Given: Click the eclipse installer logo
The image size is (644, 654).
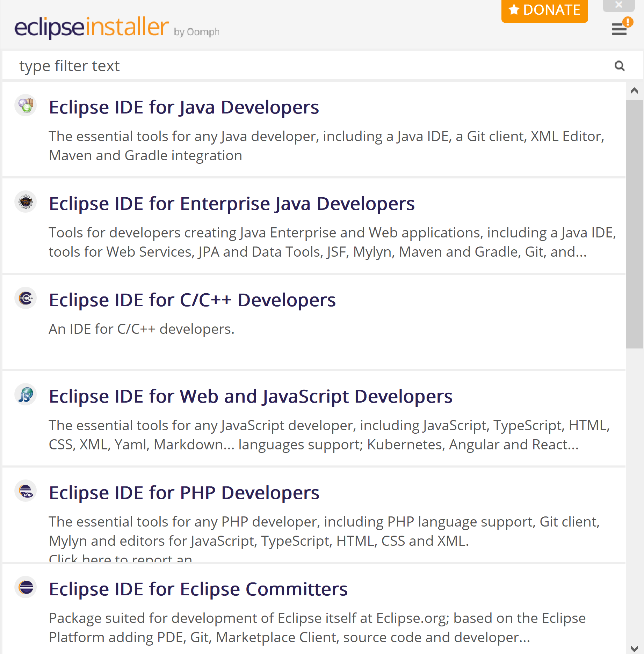Looking at the screenshot, I should pos(92,27).
